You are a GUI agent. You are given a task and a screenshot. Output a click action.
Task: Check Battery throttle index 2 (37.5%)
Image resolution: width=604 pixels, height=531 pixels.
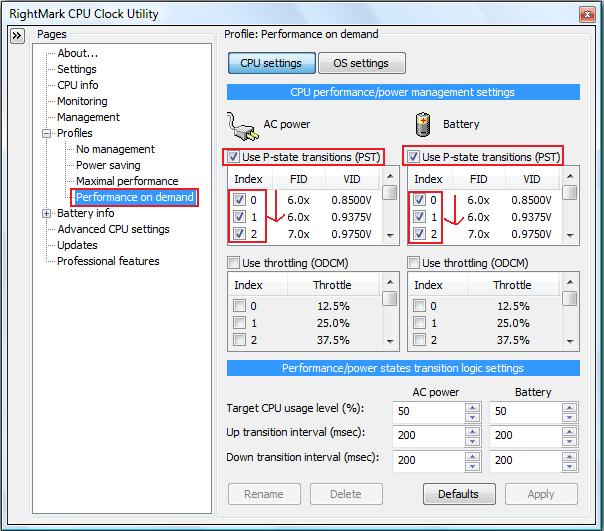pyautogui.click(x=419, y=339)
